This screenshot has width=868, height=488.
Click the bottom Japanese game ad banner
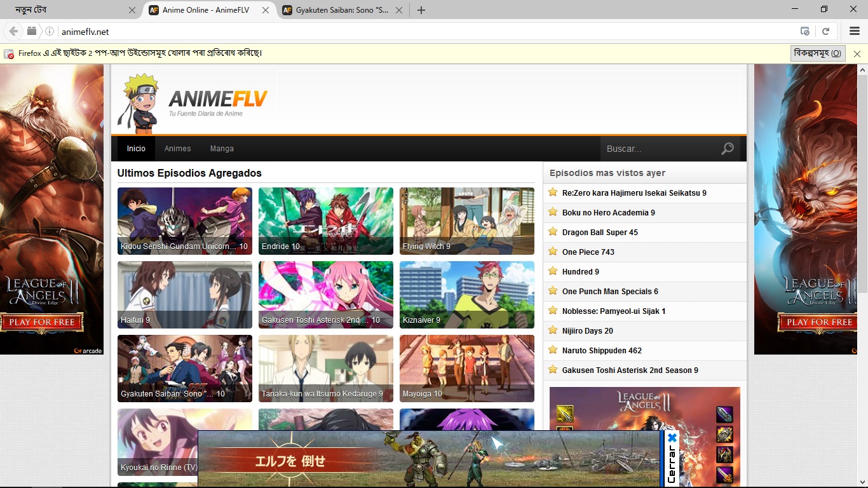click(429, 459)
